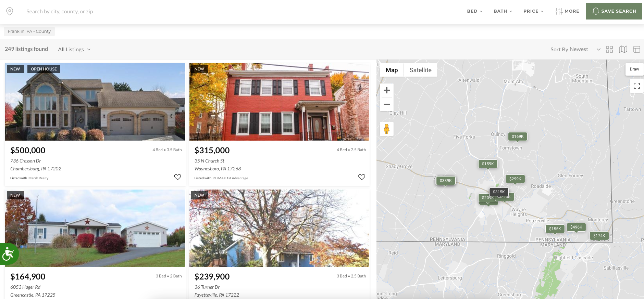644x299 pixels.
Task: Toggle fullscreen map view
Action: (x=637, y=86)
